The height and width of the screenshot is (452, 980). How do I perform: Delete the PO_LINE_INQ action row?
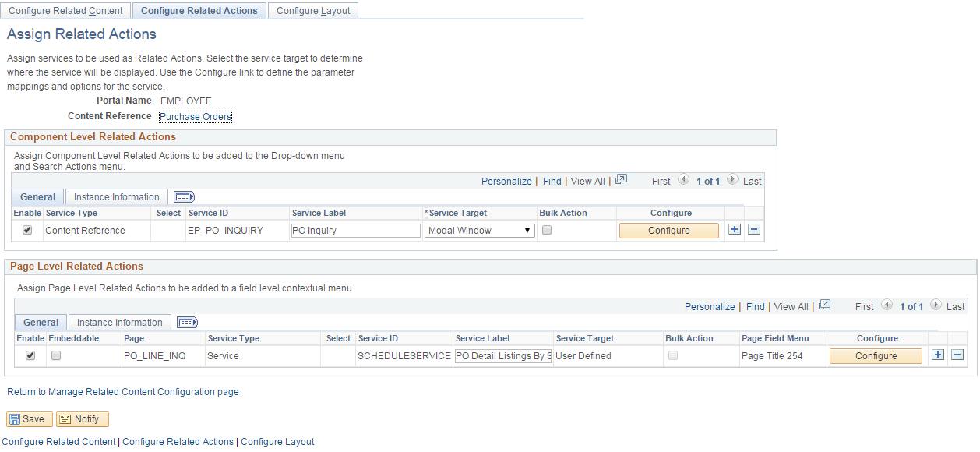956,354
